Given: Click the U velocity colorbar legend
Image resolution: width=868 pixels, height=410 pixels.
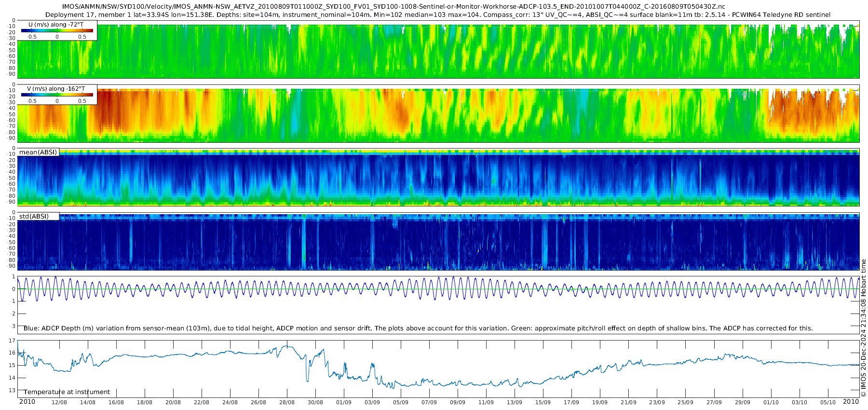Looking at the screenshot, I should 57,30.
